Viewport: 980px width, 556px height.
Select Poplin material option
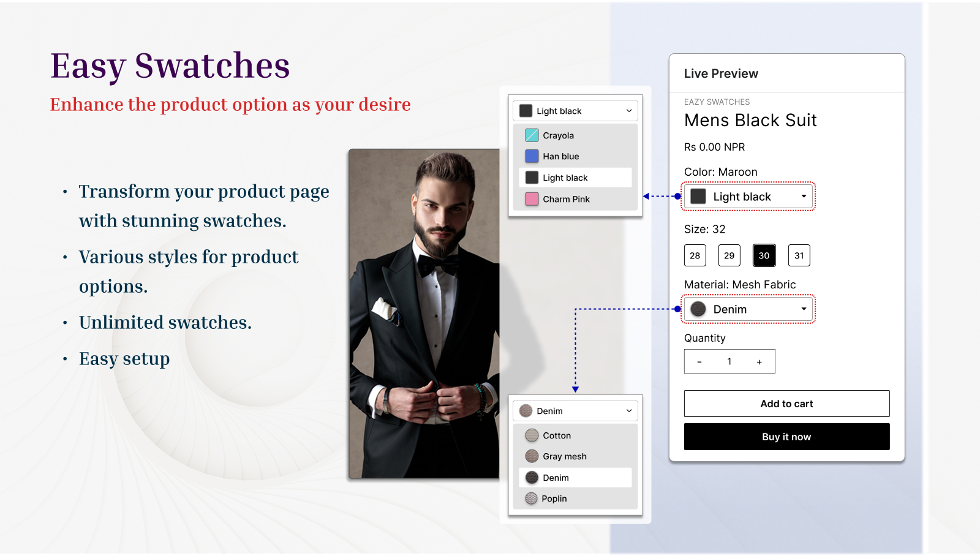[575, 498]
